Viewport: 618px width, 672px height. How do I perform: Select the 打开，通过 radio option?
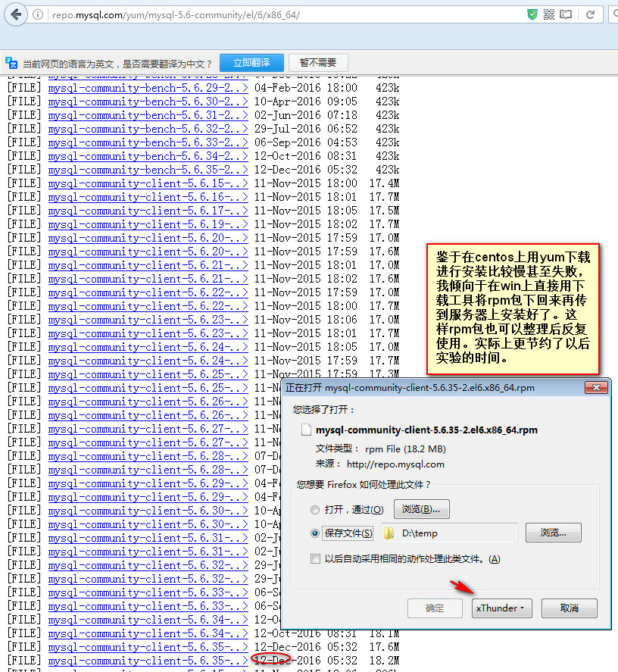[x=315, y=510]
